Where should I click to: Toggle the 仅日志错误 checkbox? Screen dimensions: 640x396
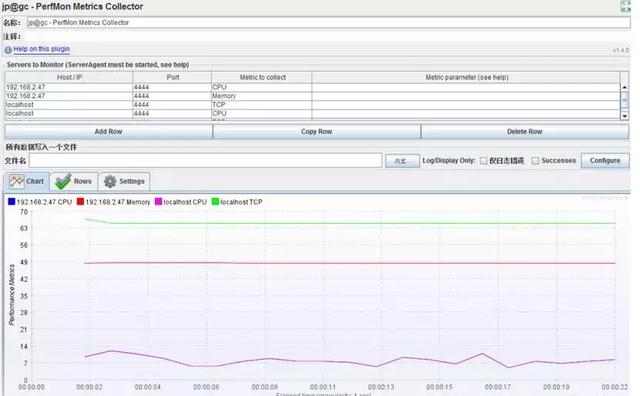coord(484,161)
